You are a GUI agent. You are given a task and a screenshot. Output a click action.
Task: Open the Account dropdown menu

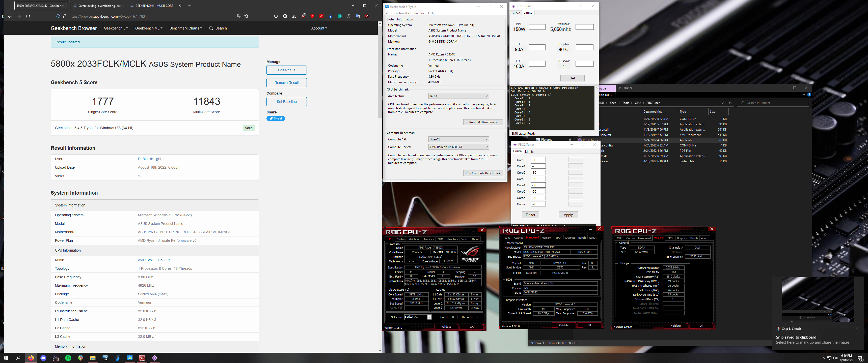coord(319,28)
